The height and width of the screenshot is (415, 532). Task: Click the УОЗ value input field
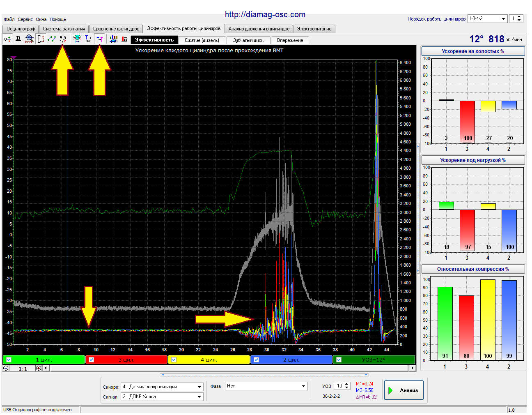(339, 386)
